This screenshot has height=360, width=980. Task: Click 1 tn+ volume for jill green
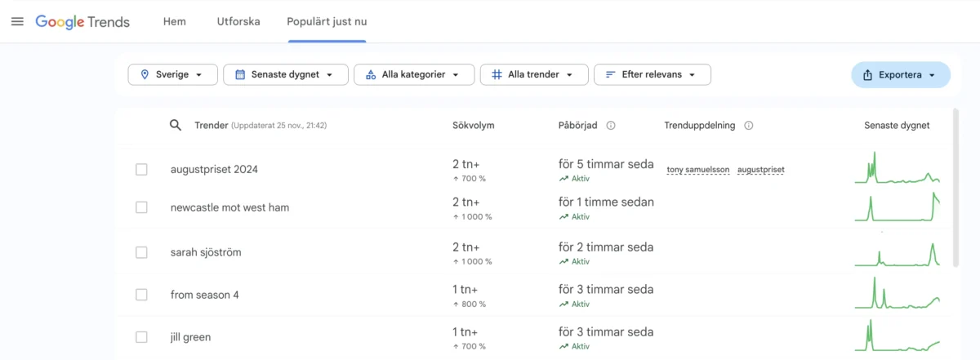coord(465,332)
